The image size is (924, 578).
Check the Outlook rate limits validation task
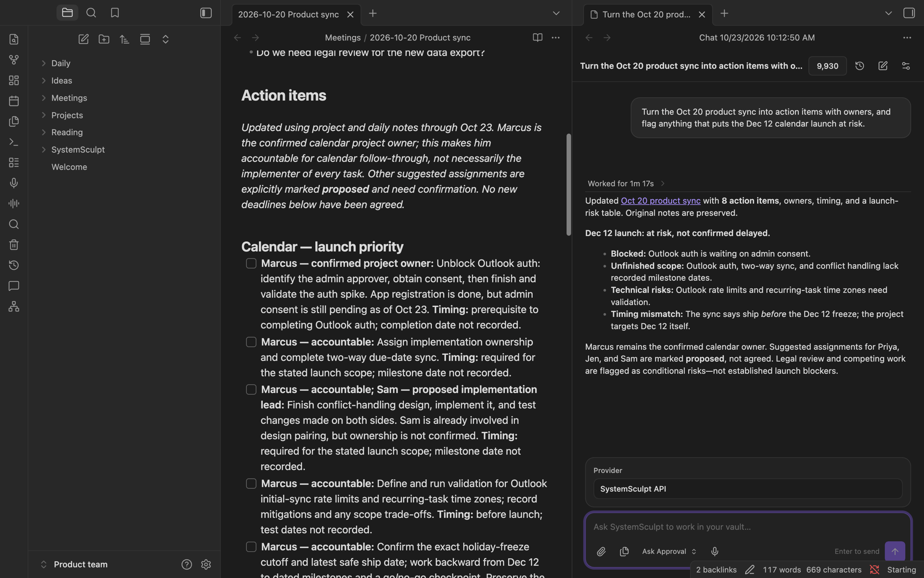tap(251, 484)
